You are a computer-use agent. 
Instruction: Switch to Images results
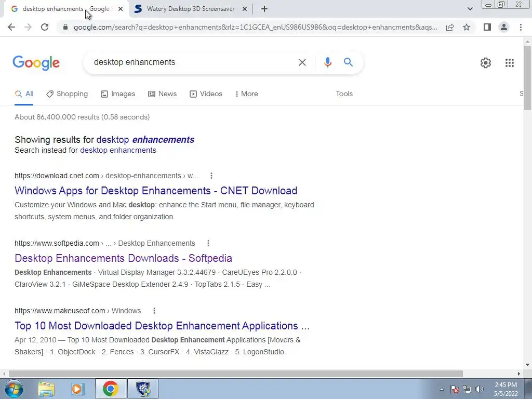click(118, 94)
